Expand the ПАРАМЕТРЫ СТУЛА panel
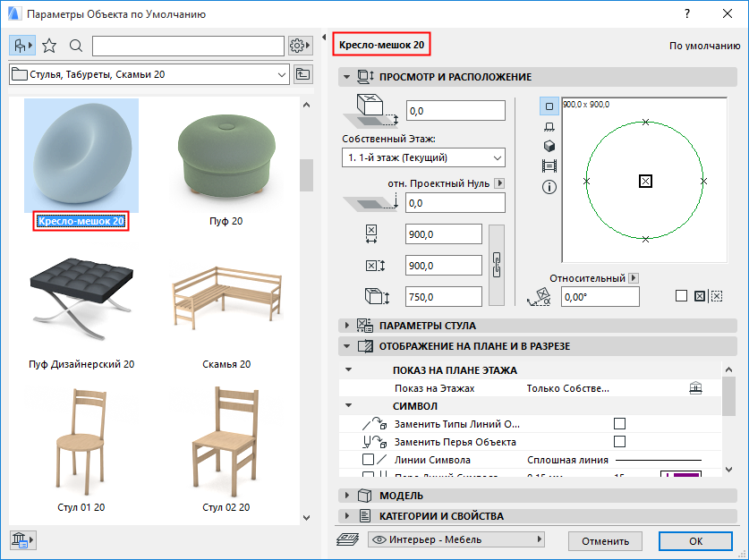 (347, 326)
